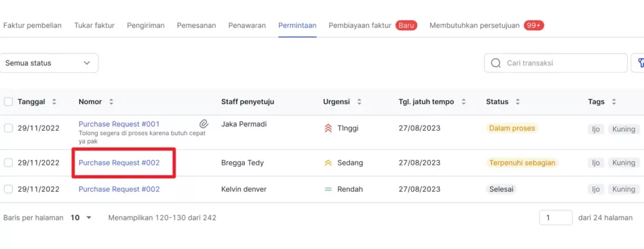Open the rows-per-page dropdown showing 10
644x249 pixels.
tap(81, 218)
